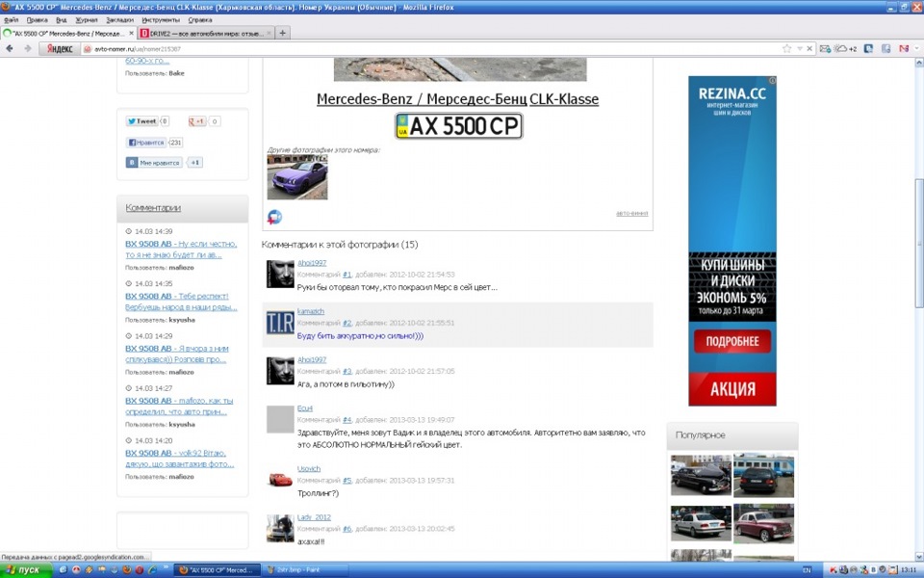
Task: Open the CLK-Klasse model link
Action: [x=564, y=99]
